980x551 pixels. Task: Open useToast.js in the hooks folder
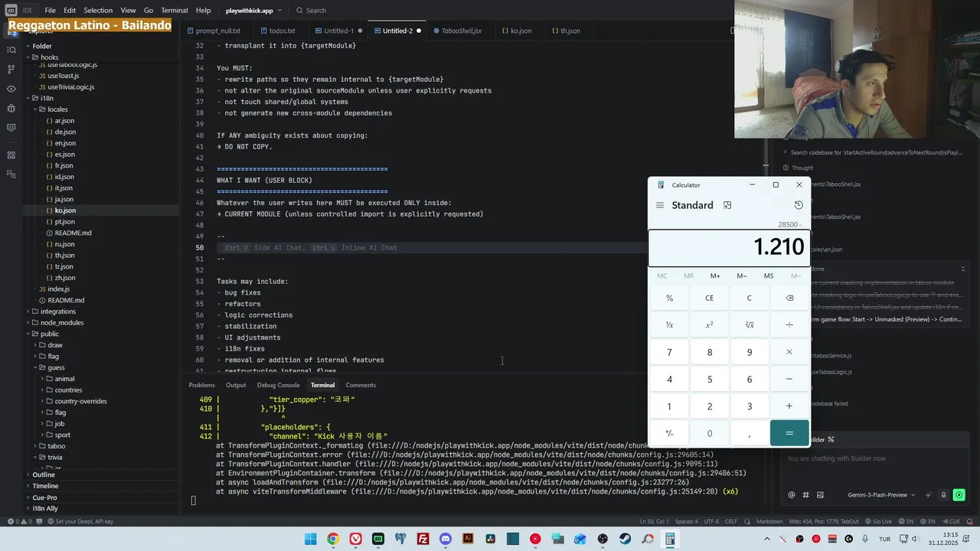(63, 76)
